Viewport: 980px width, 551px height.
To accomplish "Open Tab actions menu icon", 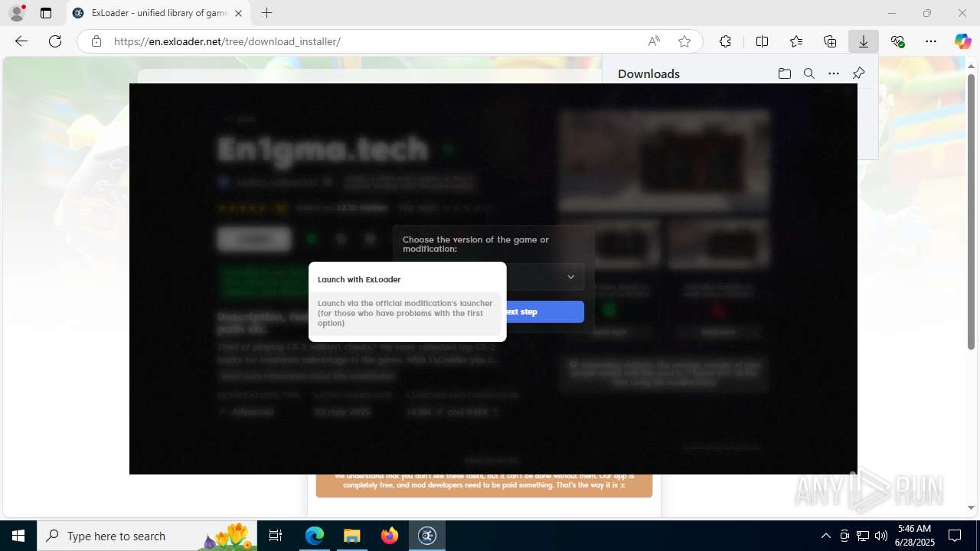I will point(46,13).
